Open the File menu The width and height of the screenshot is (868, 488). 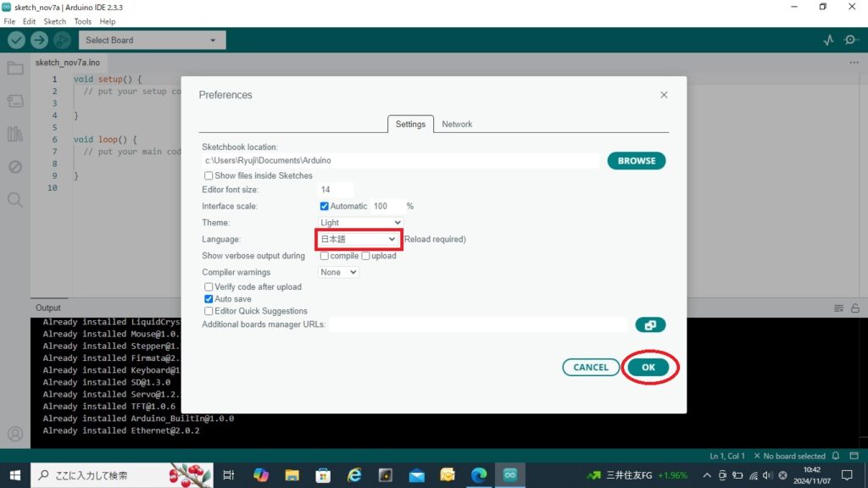pyautogui.click(x=9, y=21)
